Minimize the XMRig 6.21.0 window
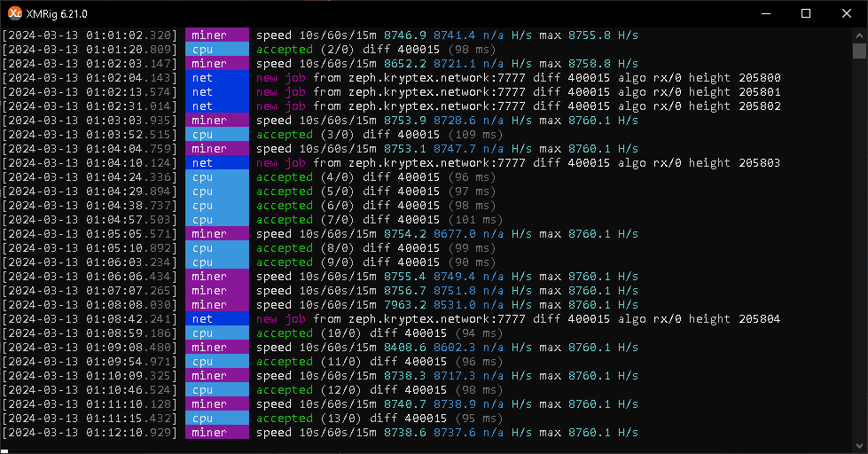This screenshot has height=454, width=868. pos(766,13)
